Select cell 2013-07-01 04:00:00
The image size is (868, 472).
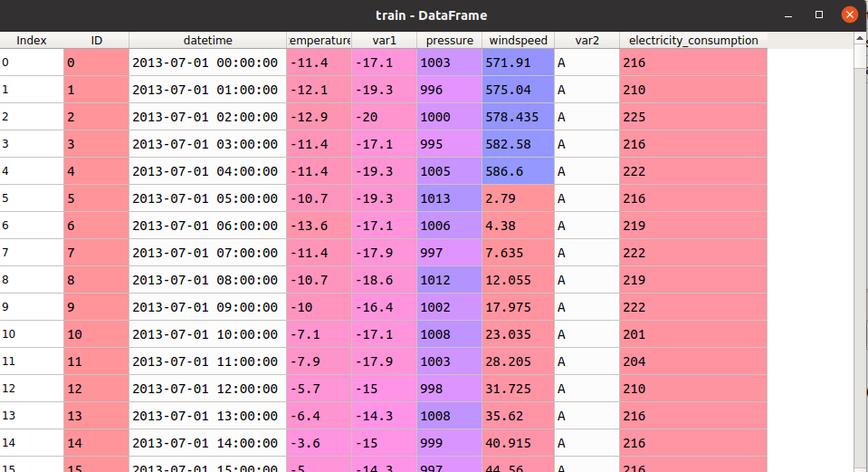207,171
